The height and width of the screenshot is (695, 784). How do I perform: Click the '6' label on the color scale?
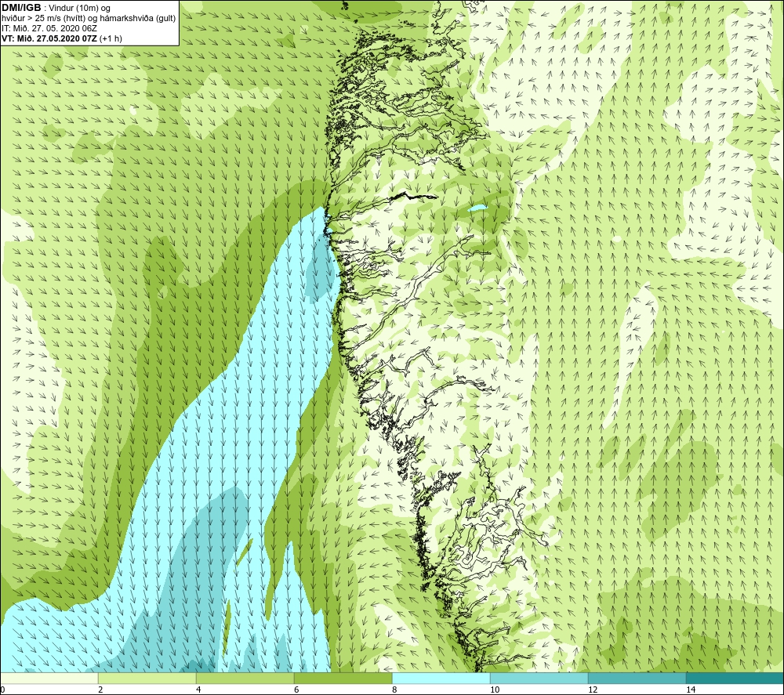pyautogui.click(x=296, y=690)
